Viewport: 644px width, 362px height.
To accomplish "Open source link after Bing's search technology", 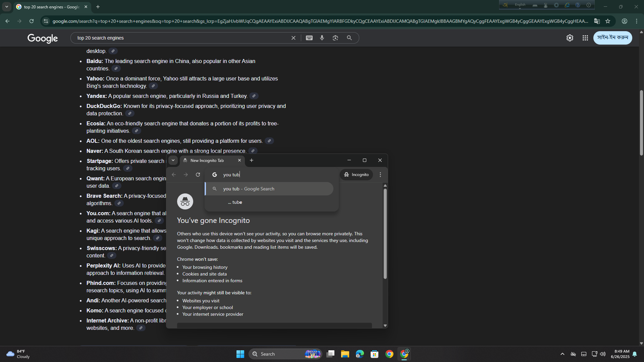I will [153, 86].
